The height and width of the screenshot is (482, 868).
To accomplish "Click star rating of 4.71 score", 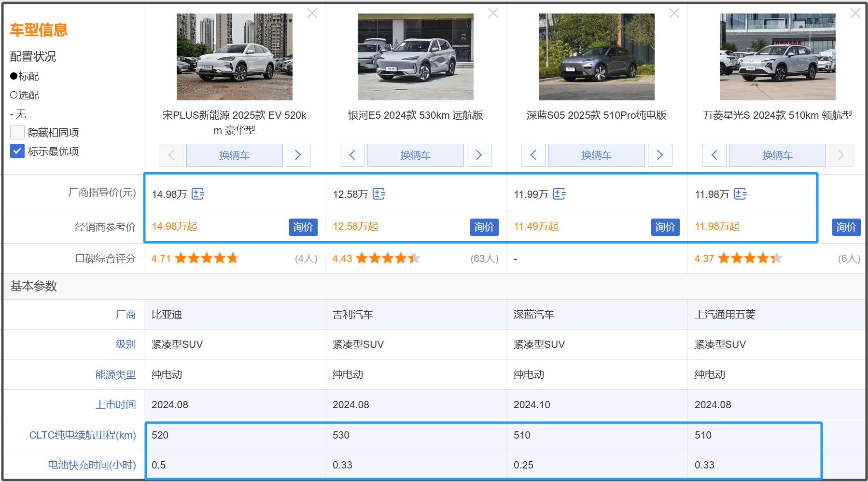I will (x=207, y=258).
